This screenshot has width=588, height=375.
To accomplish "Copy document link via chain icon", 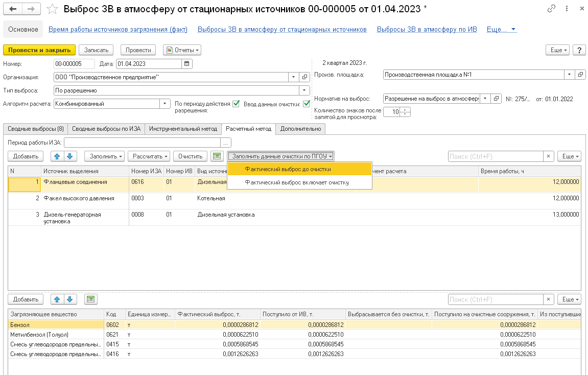I will [x=551, y=9].
